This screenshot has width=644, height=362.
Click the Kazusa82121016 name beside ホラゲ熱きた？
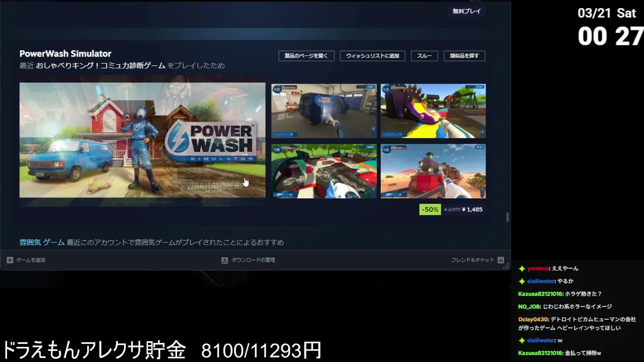tap(540, 294)
